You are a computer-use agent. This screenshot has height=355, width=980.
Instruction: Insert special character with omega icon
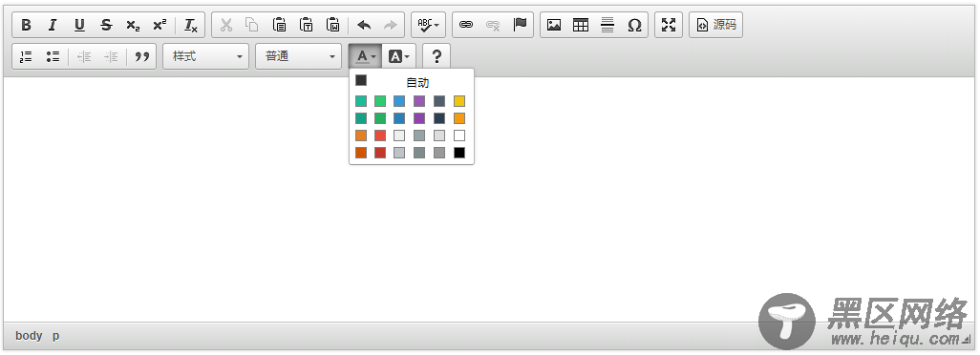point(634,25)
